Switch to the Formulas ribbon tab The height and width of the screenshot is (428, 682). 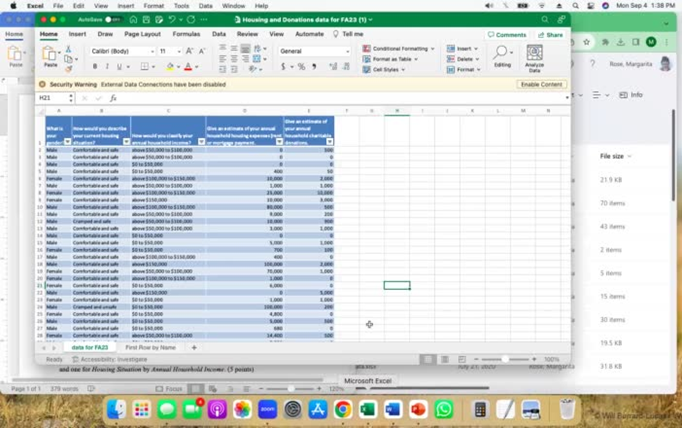(186, 34)
